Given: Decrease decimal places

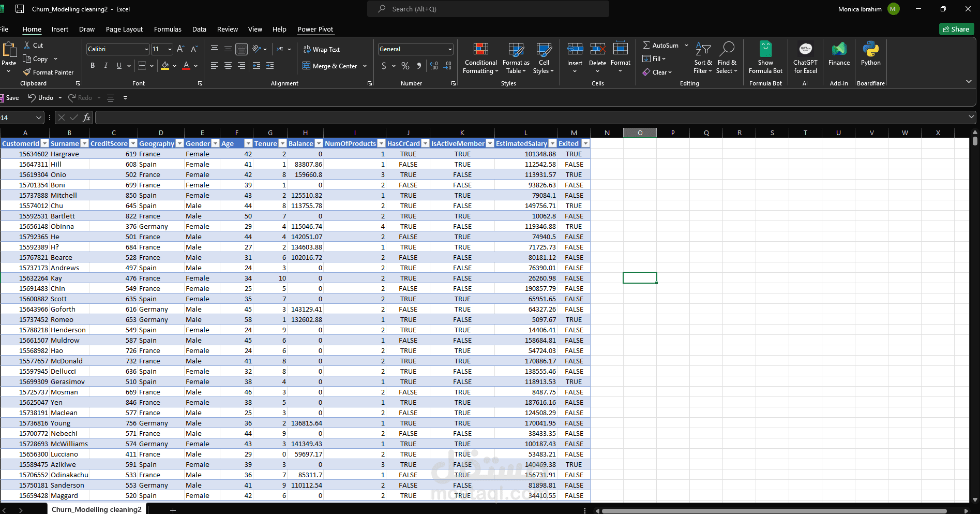Looking at the screenshot, I should 448,66.
